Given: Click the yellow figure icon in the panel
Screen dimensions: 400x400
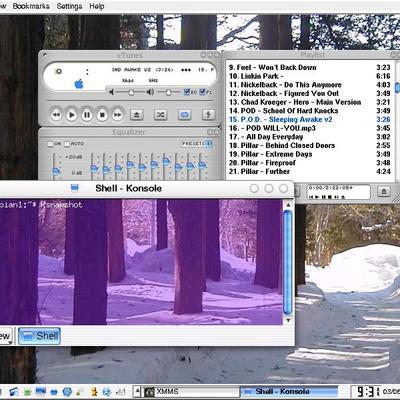Looking at the screenshot, I should [94, 391].
